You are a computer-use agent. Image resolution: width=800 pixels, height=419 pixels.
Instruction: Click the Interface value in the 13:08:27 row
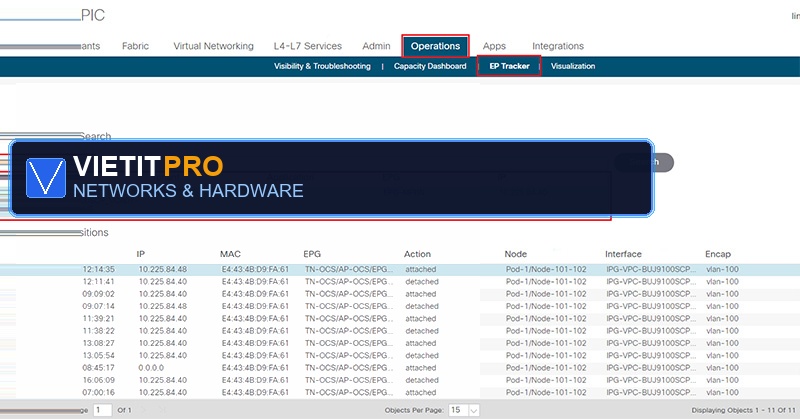652,343
